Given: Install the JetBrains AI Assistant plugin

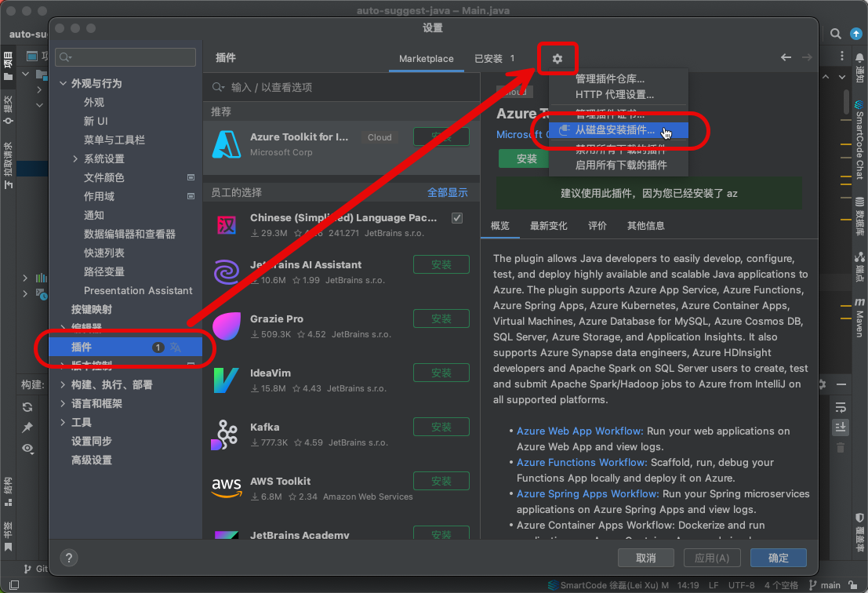Looking at the screenshot, I should click(x=441, y=264).
